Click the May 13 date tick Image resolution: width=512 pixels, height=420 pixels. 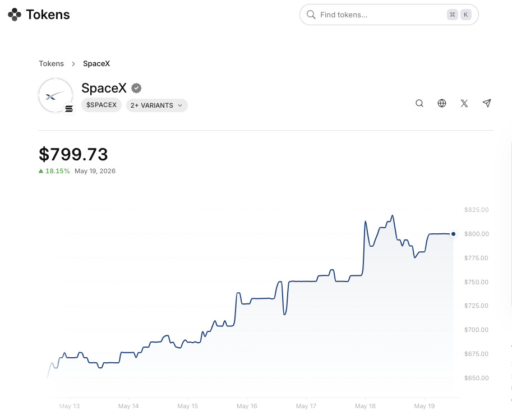coord(69,406)
